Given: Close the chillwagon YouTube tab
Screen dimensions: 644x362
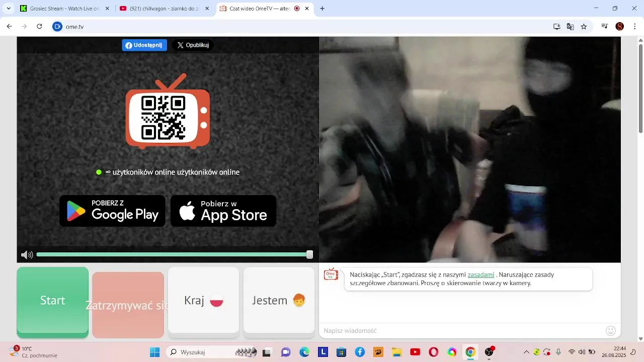Looking at the screenshot, I should click(206, 9).
